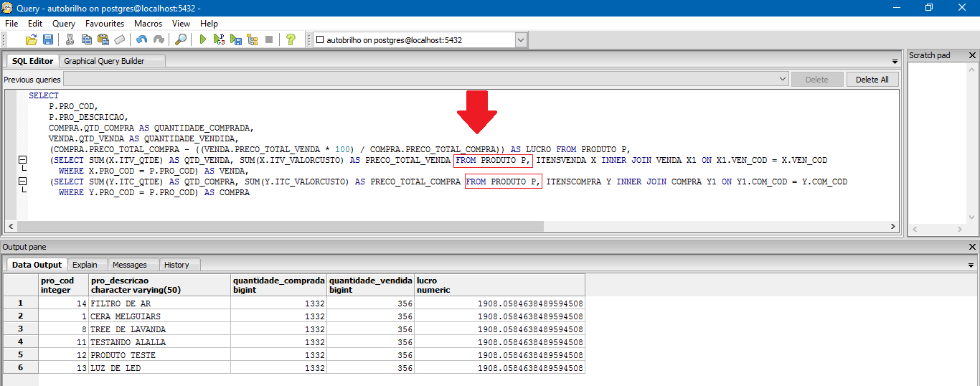Open the Help menu
The width and height of the screenshot is (980, 386).
pyautogui.click(x=209, y=24)
